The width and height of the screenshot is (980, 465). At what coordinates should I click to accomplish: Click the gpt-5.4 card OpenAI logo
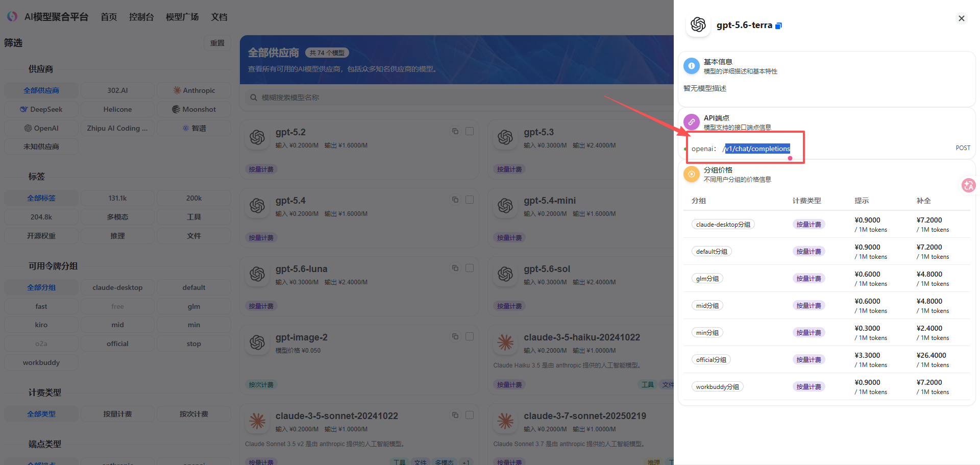point(257,206)
